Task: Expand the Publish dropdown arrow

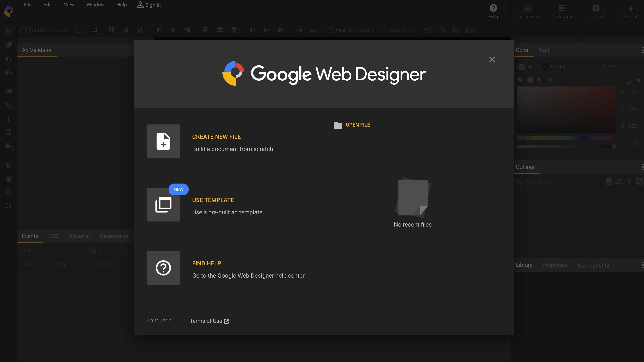Action: tap(637, 10)
